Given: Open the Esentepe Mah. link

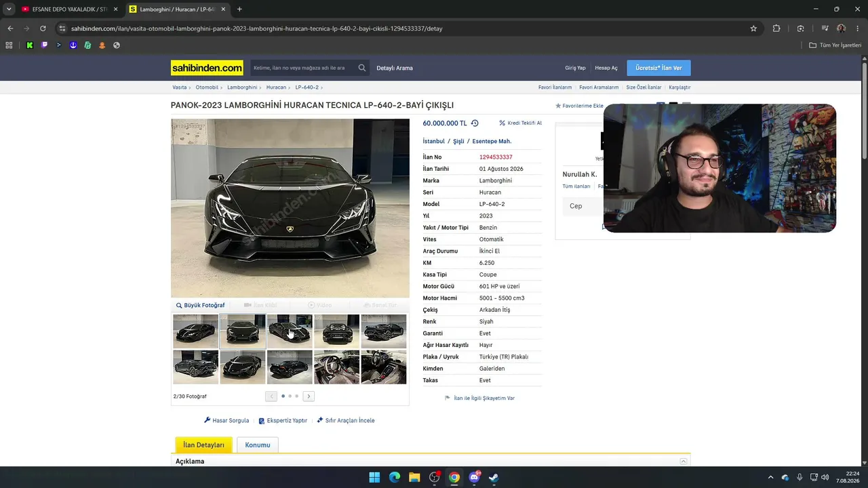Looking at the screenshot, I should (492, 141).
